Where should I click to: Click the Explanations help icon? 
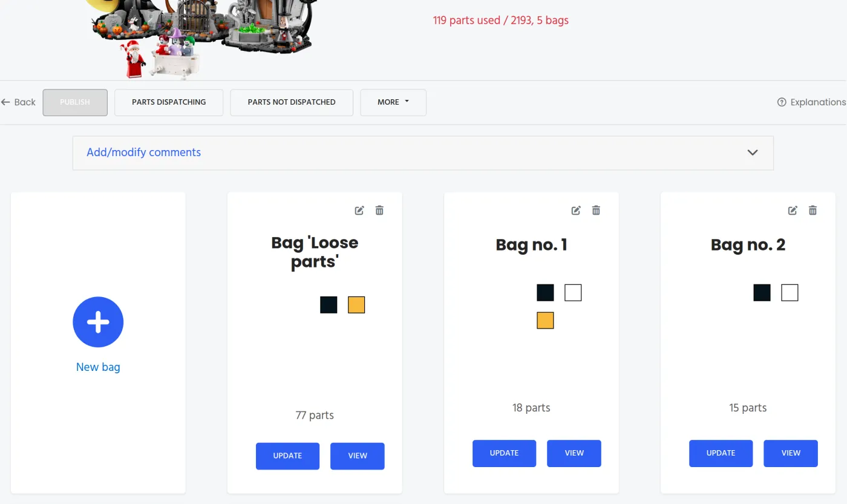[782, 102]
